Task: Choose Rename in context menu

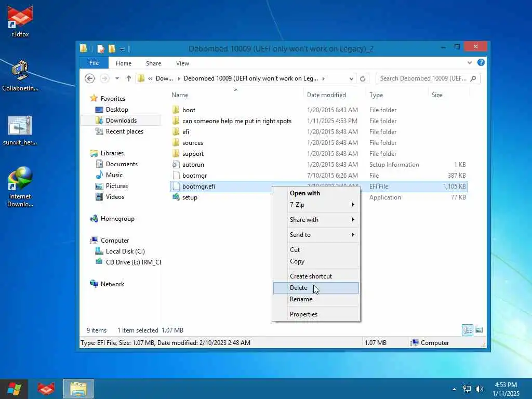Action: [316, 299]
